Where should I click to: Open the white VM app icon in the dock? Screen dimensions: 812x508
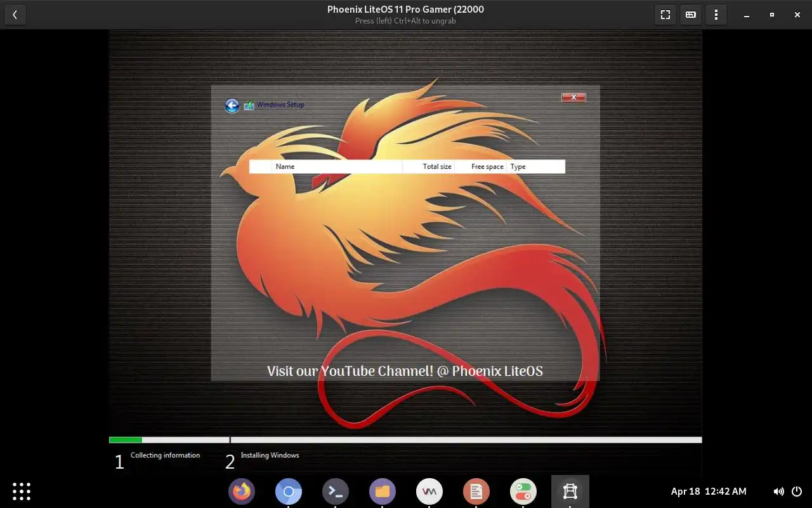[429, 491]
